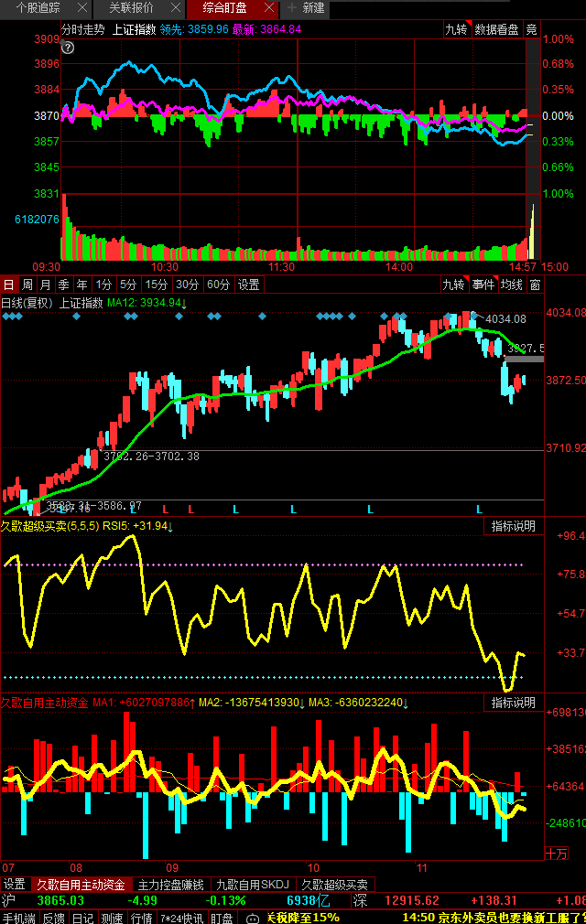
Task: Click the 3762.26-3702.38 gap label
Action: click(x=151, y=457)
